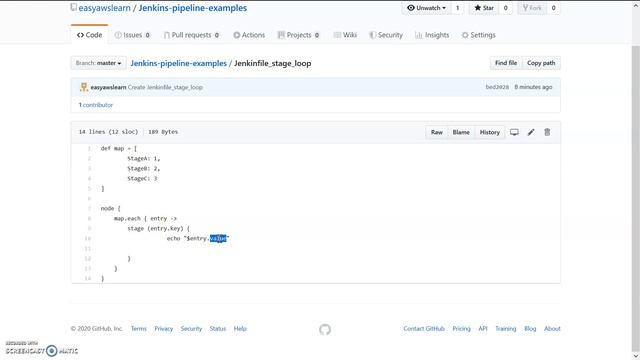
Task: Click the Copy path button
Action: coord(541,63)
